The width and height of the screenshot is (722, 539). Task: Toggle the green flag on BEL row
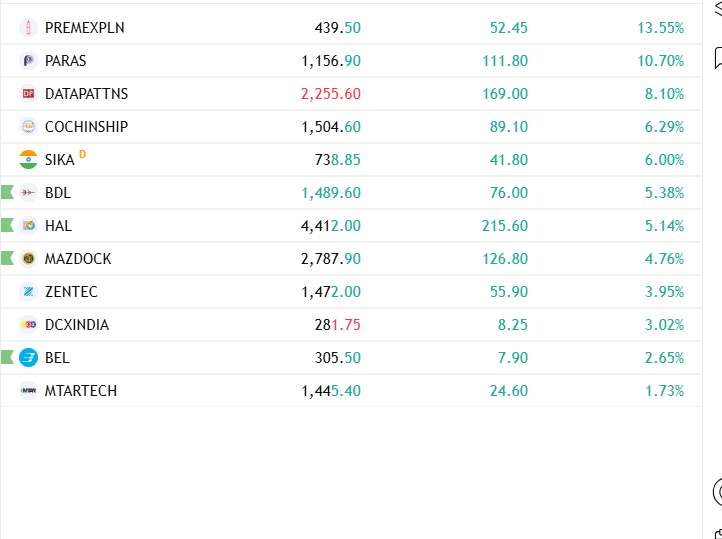coord(7,357)
